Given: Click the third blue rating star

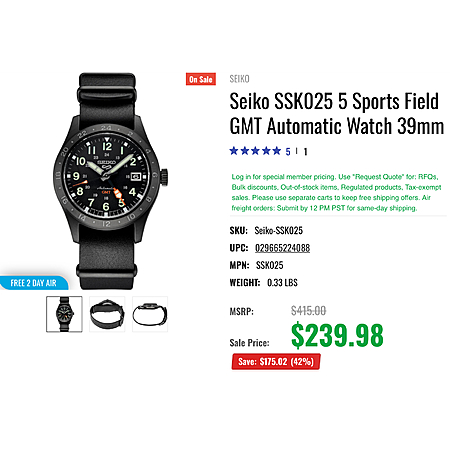Looking at the screenshot, I should coord(255,151).
